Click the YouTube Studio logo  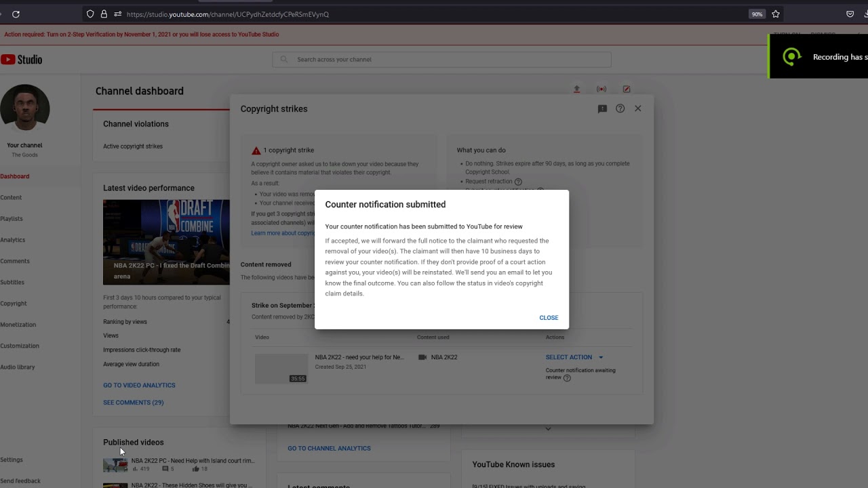[22, 60]
